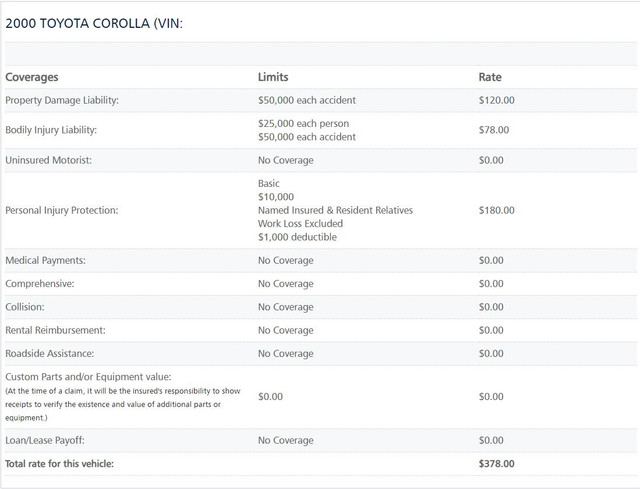Select the Roadside Assistance row label

click(49, 353)
